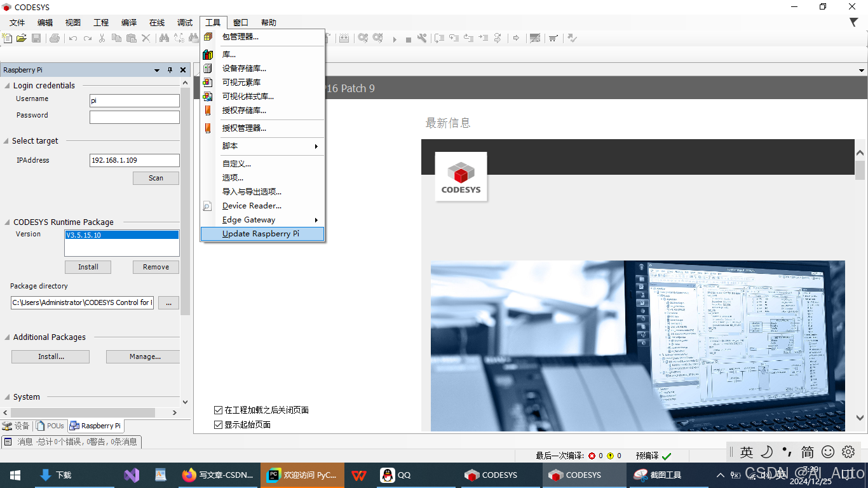Open the 编译 menu
Screen dimensions: 868x488
(x=129, y=23)
